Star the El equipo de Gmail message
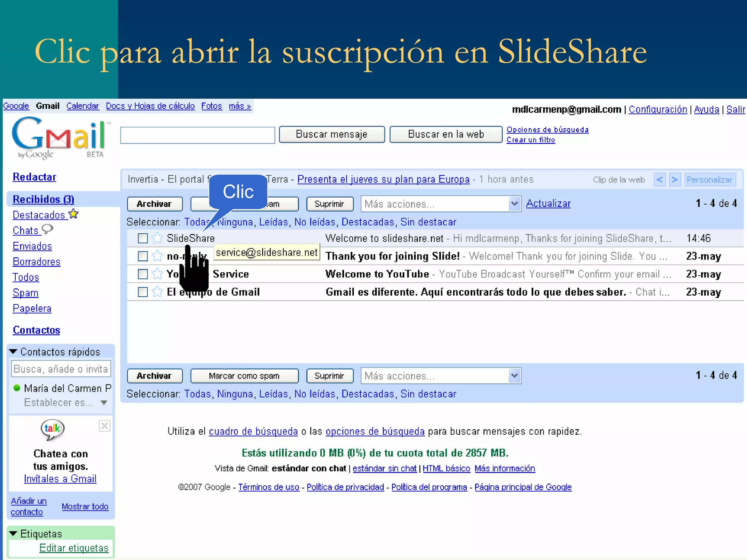The height and width of the screenshot is (560, 747). 157,292
